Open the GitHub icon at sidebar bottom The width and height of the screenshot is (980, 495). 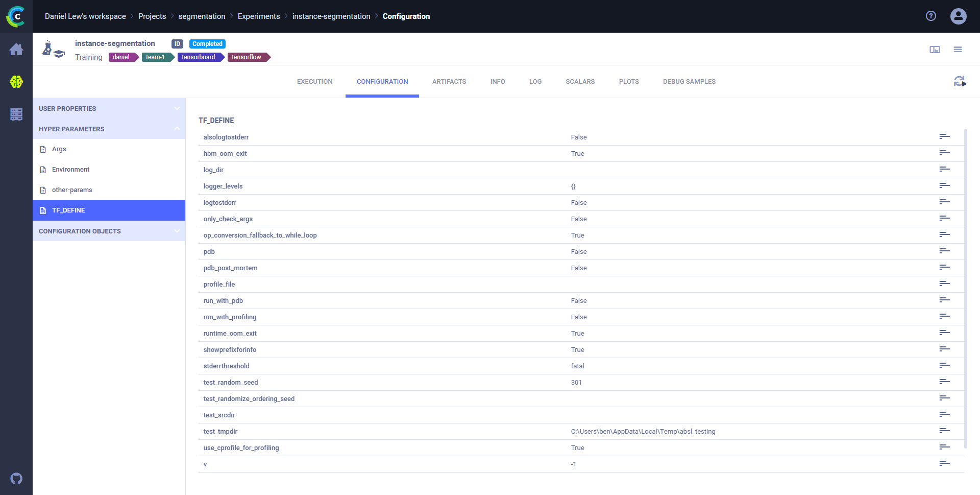click(x=16, y=479)
